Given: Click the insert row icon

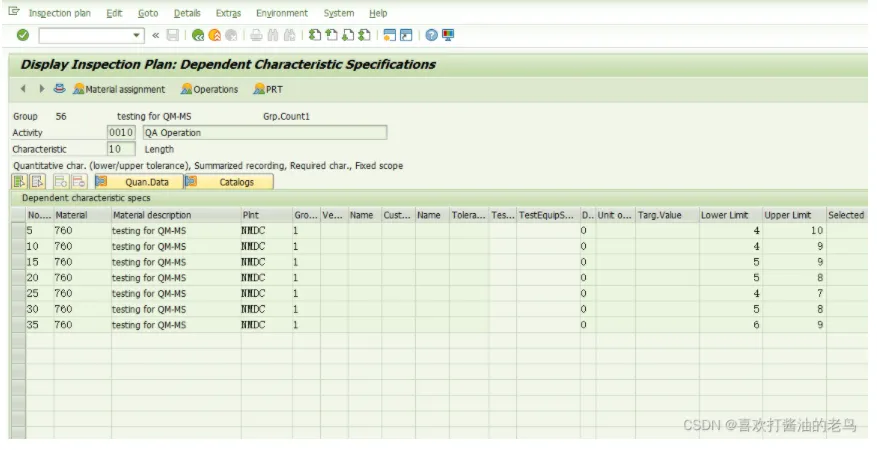Looking at the screenshot, I should click(61, 182).
